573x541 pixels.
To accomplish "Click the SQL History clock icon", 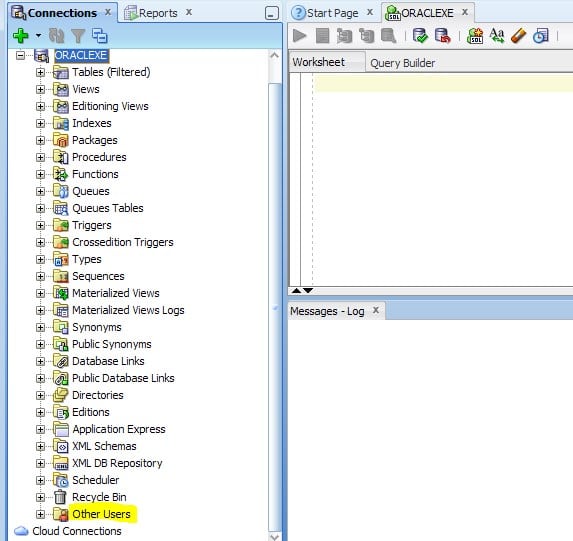I will click(x=541, y=36).
